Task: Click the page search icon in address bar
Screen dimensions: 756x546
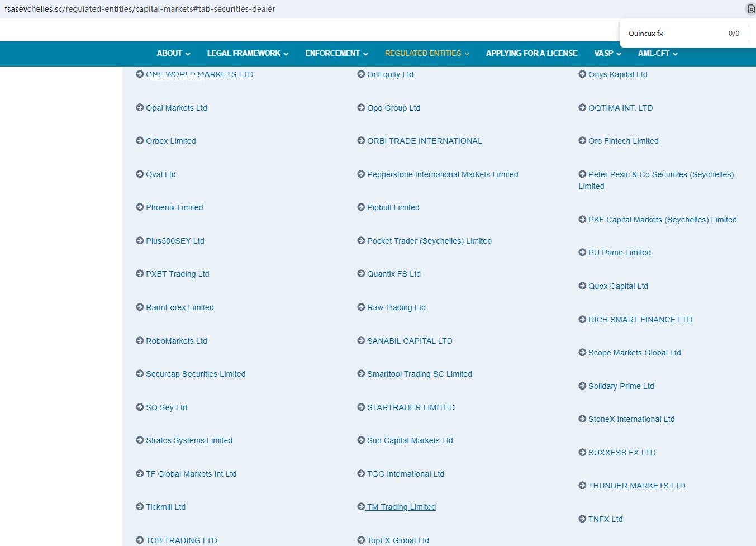Action: [x=751, y=9]
